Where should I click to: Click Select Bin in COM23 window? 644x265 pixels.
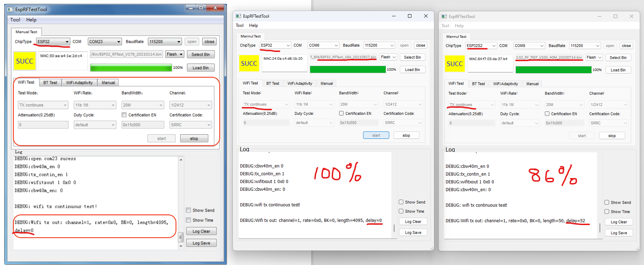(200, 54)
